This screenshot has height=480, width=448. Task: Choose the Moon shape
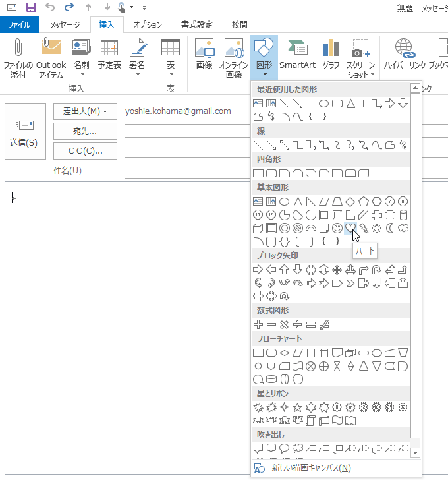click(390, 228)
